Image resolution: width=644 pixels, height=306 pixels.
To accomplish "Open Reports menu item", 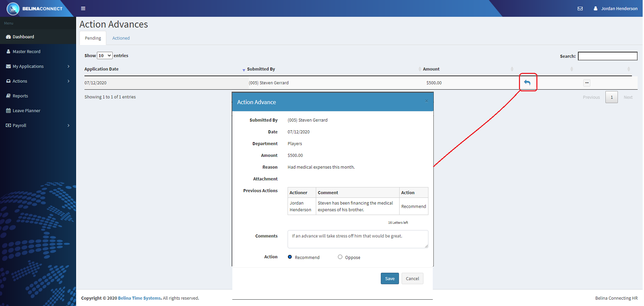I will (38, 96).
